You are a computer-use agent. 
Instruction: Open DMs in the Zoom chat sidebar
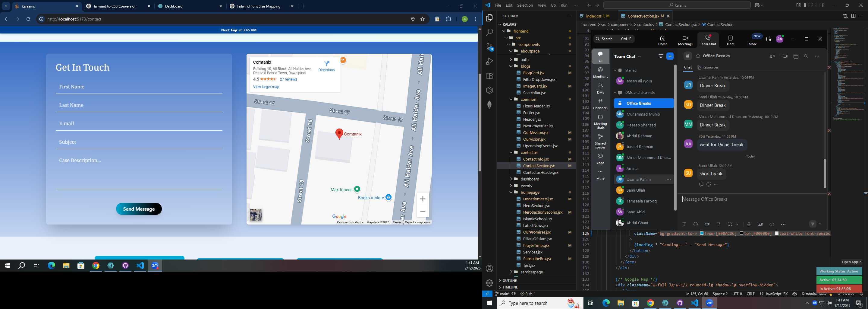(600, 88)
